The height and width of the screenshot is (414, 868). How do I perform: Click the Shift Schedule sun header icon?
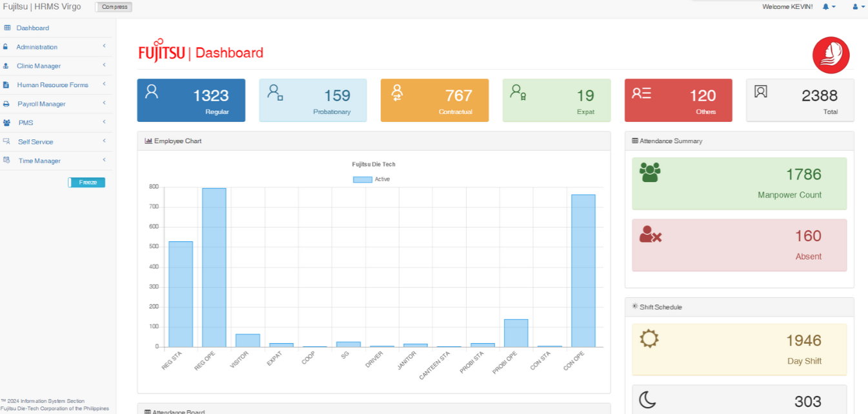tap(635, 306)
